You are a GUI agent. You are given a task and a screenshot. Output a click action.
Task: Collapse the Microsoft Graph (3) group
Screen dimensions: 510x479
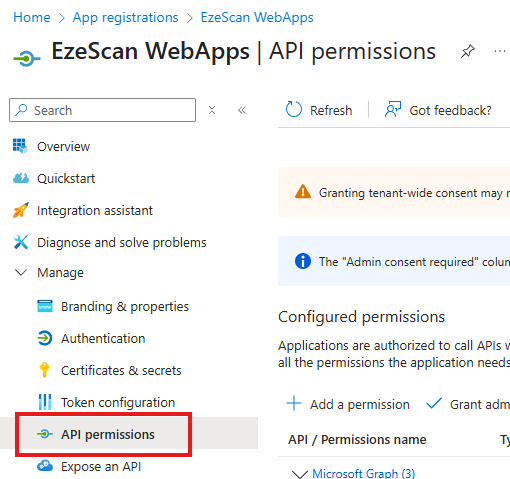pos(299,474)
